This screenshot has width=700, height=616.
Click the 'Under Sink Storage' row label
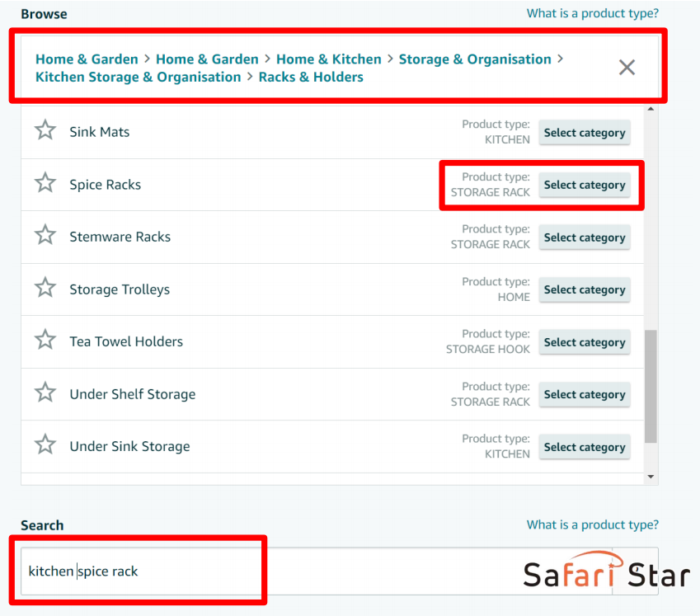click(x=130, y=446)
